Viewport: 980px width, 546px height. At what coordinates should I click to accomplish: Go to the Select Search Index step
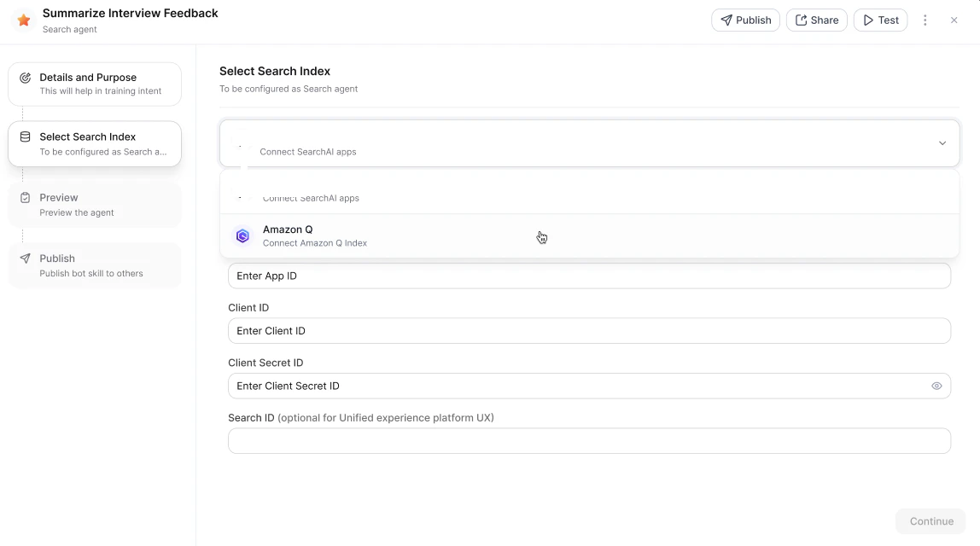(x=94, y=143)
